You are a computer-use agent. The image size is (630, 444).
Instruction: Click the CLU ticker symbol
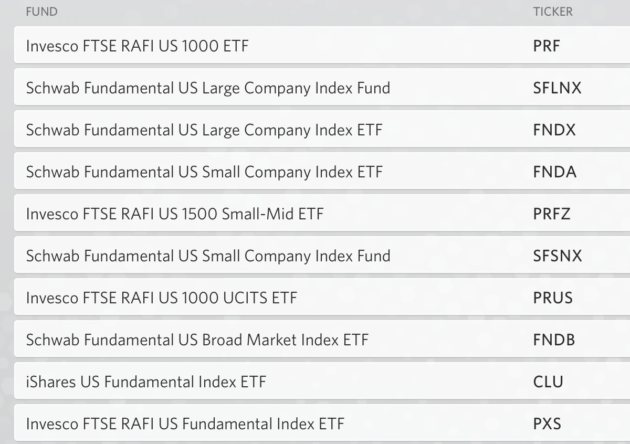coord(548,382)
